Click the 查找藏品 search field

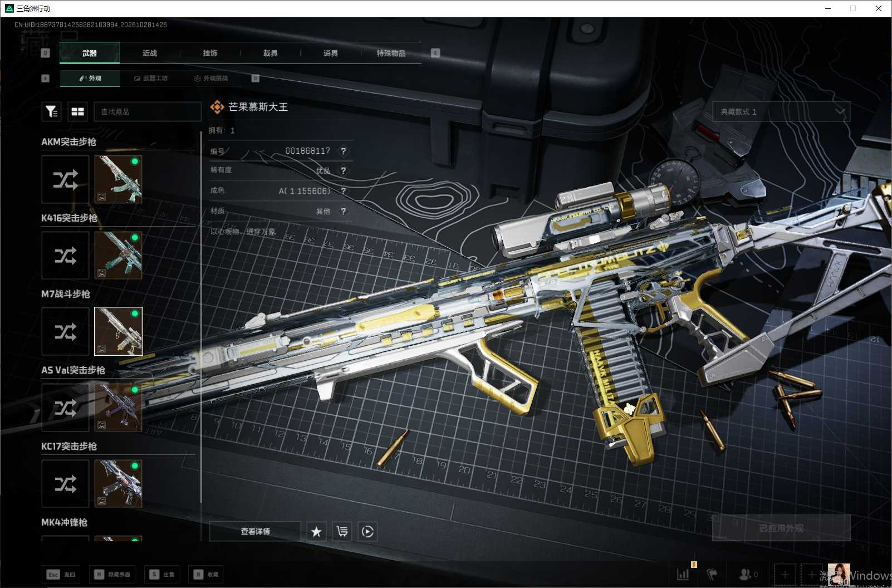[148, 111]
